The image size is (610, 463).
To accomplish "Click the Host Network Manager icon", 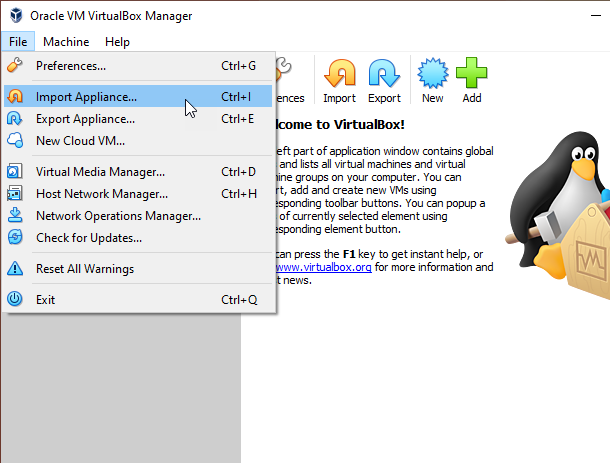I will point(15,193).
